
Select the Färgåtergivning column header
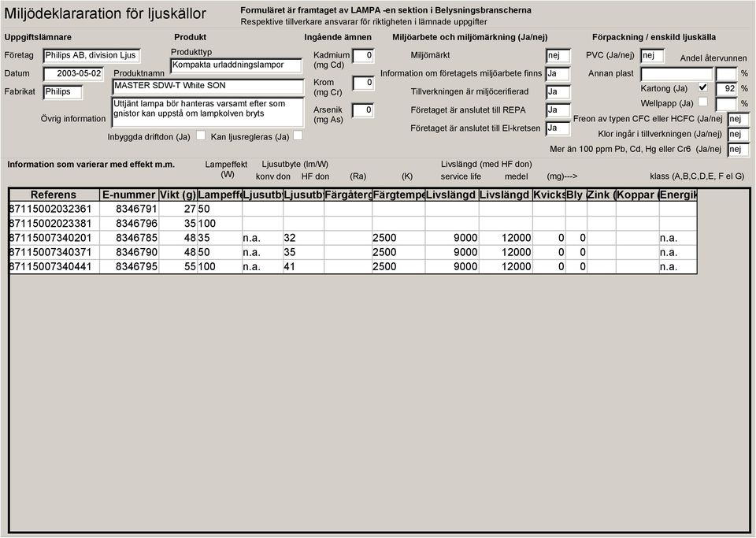[347, 195]
